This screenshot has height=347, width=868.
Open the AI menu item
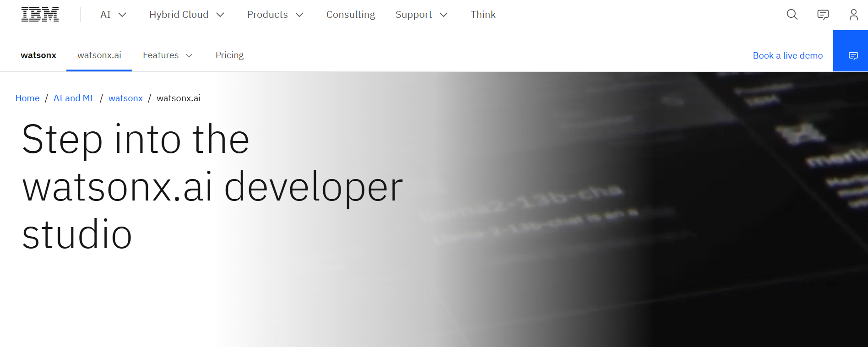click(x=105, y=15)
